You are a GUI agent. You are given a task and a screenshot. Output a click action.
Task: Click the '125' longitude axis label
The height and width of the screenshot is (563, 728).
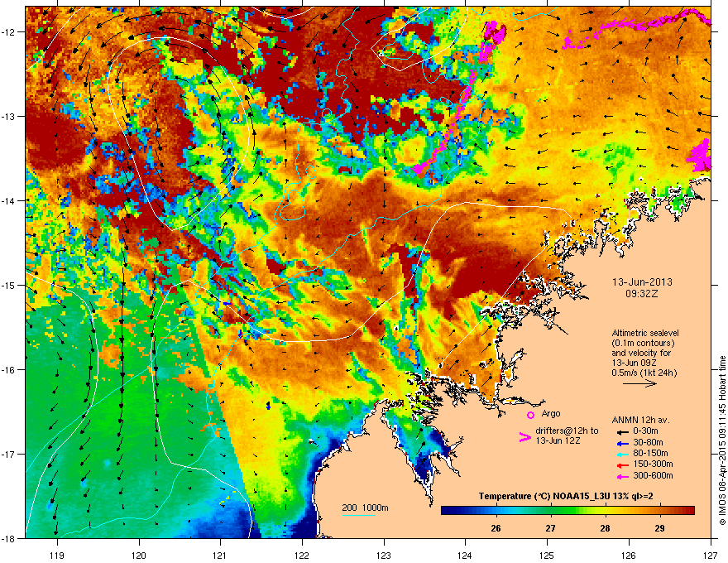pos(547,555)
